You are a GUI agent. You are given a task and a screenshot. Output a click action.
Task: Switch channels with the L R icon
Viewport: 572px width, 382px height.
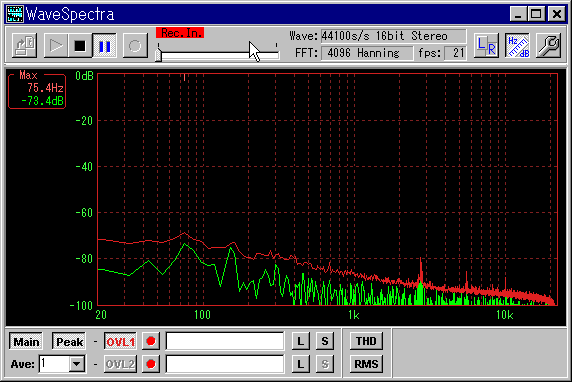coord(486,46)
